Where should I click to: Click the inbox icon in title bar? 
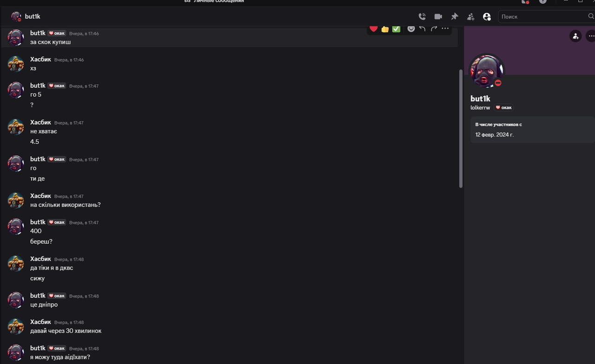coord(525,1)
